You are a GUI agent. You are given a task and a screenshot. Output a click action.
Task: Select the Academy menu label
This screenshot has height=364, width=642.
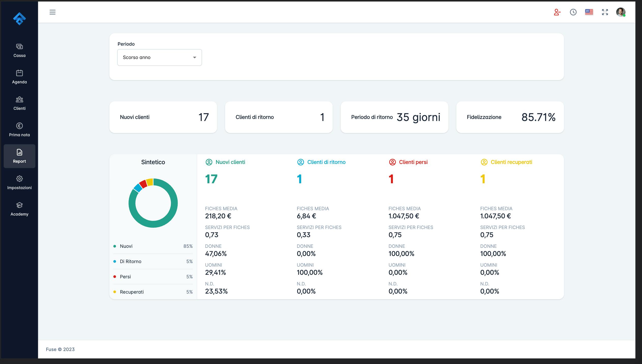click(x=19, y=214)
